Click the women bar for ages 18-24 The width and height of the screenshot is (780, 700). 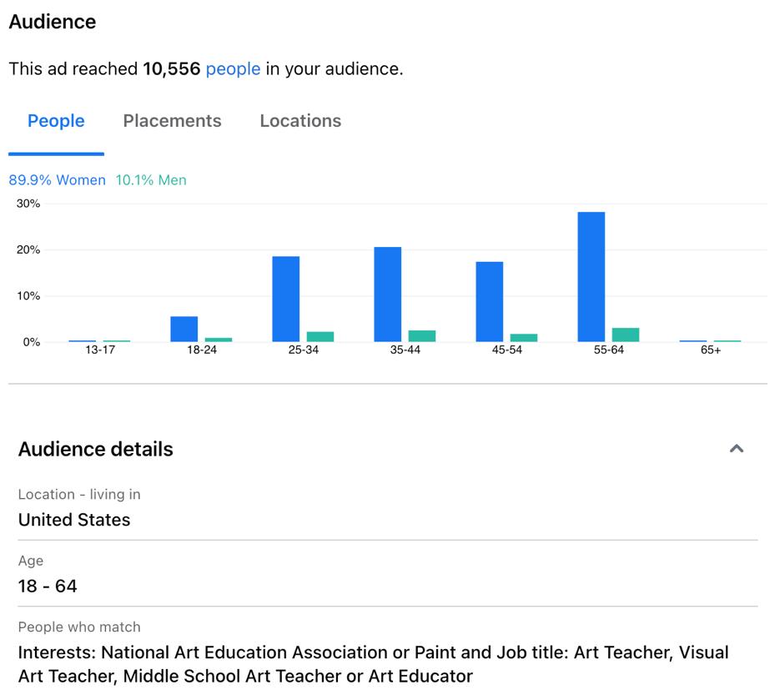pos(184,329)
